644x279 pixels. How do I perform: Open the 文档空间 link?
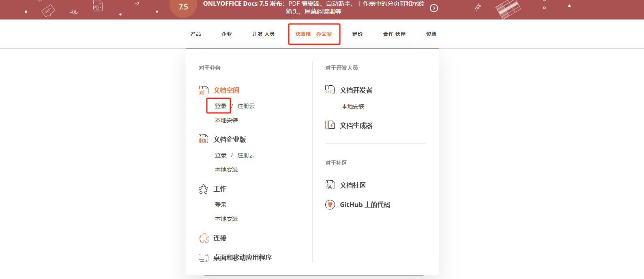(x=226, y=90)
